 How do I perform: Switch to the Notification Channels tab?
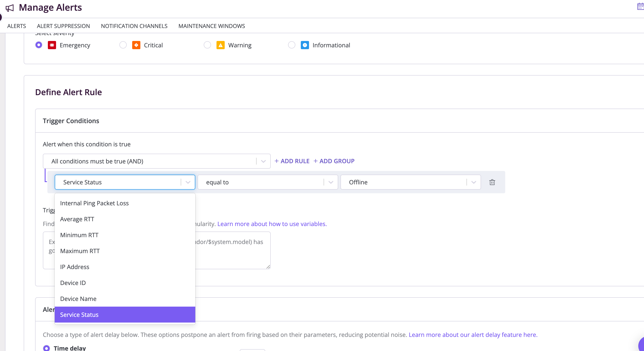134,26
